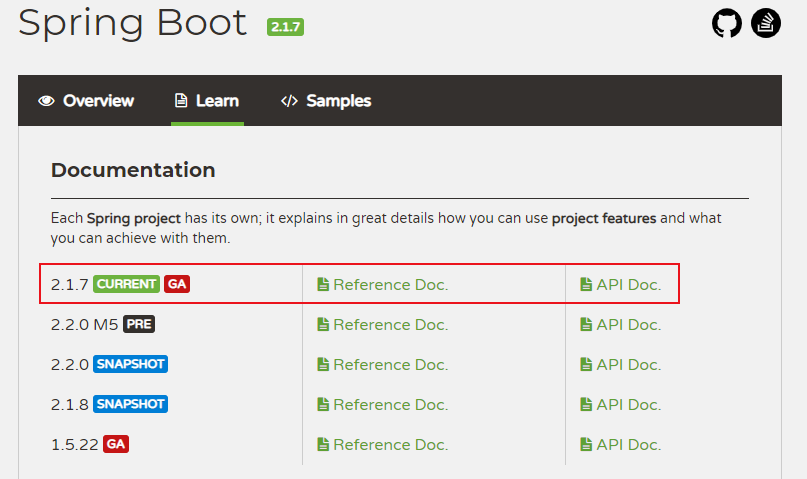807x479 pixels.
Task: Click the 2.1.8 SNAPSHOT API Doc. file icon
Action: click(586, 404)
